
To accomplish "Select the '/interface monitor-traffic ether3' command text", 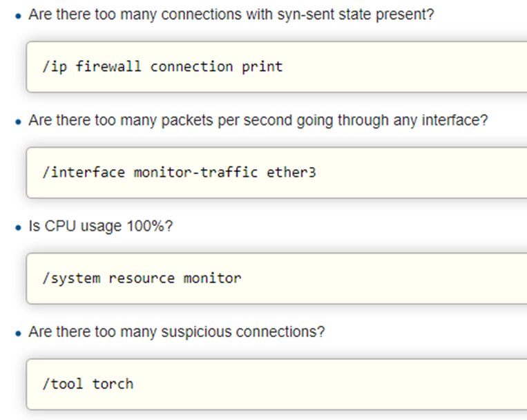I will tap(179, 173).
